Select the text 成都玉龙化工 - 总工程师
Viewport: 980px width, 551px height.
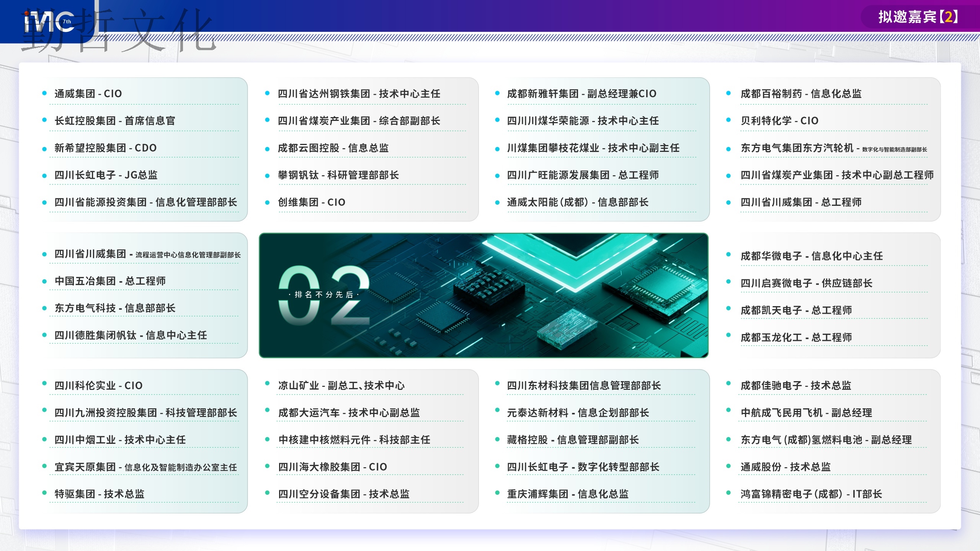pos(796,337)
